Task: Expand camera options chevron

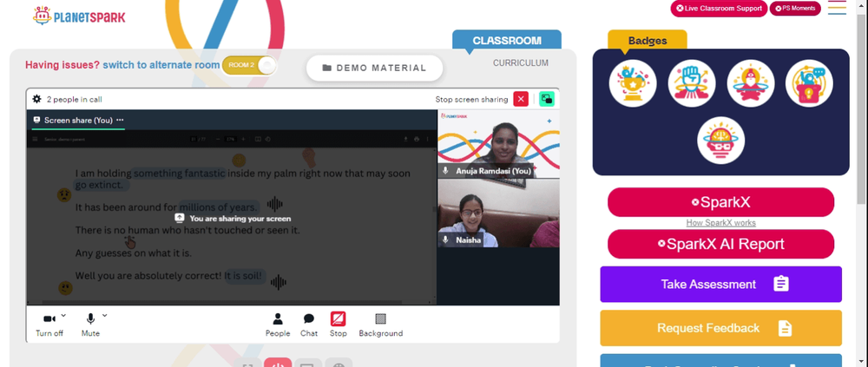Action: [x=63, y=316]
